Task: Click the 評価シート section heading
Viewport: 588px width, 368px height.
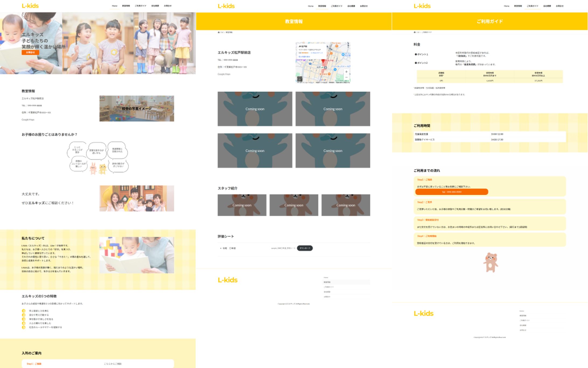Action: coord(226,236)
